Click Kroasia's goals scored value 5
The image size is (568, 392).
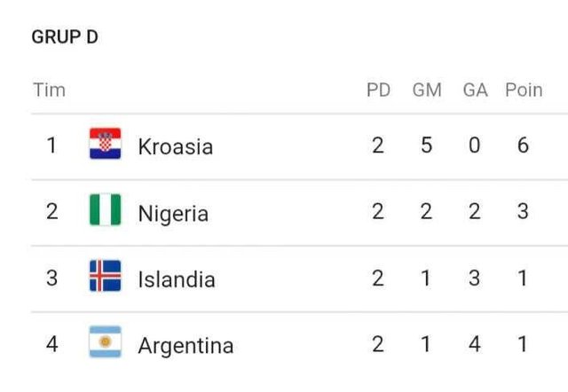(x=427, y=145)
